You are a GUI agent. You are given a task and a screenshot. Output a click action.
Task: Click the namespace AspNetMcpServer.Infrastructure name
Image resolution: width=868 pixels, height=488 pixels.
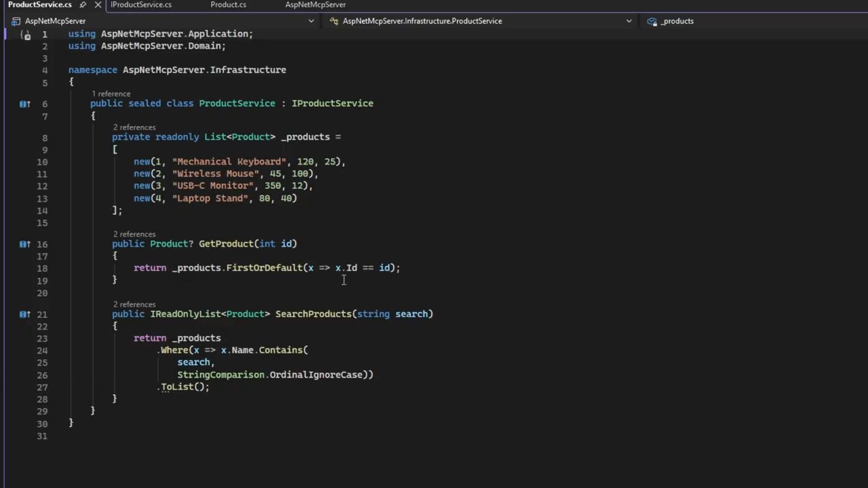coord(204,70)
